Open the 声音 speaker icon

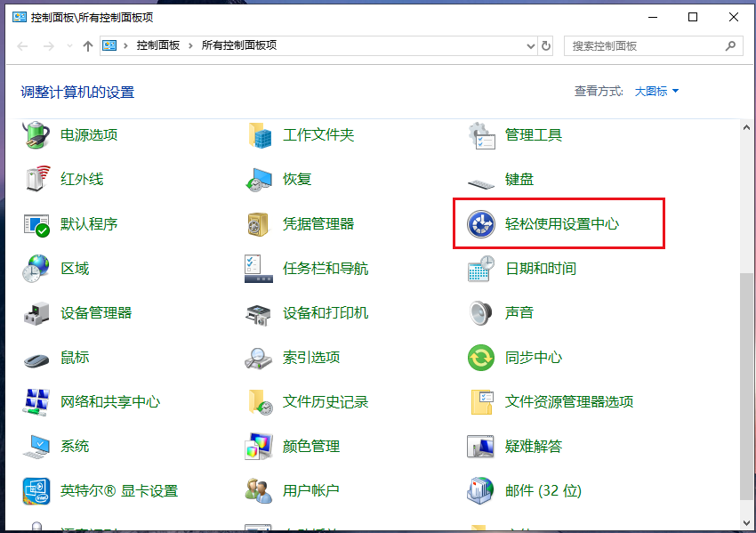pos(480,313)
